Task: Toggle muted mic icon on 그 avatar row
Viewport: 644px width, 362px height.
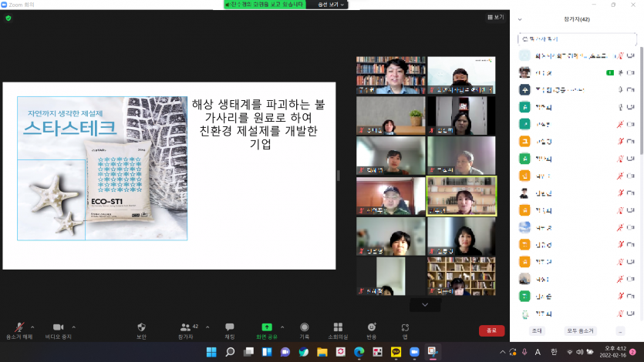Action: 621,142
